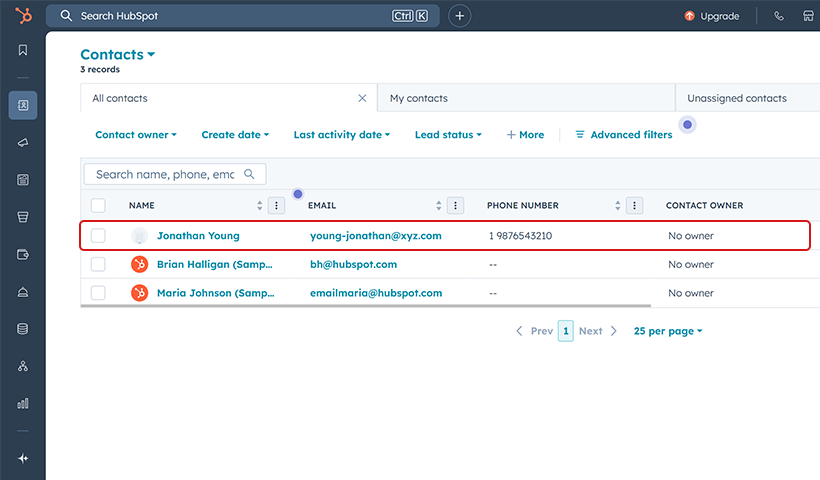Expand the Contact owner filter dropdown
The image size is (820, 480).
click(x=136, y=135)
